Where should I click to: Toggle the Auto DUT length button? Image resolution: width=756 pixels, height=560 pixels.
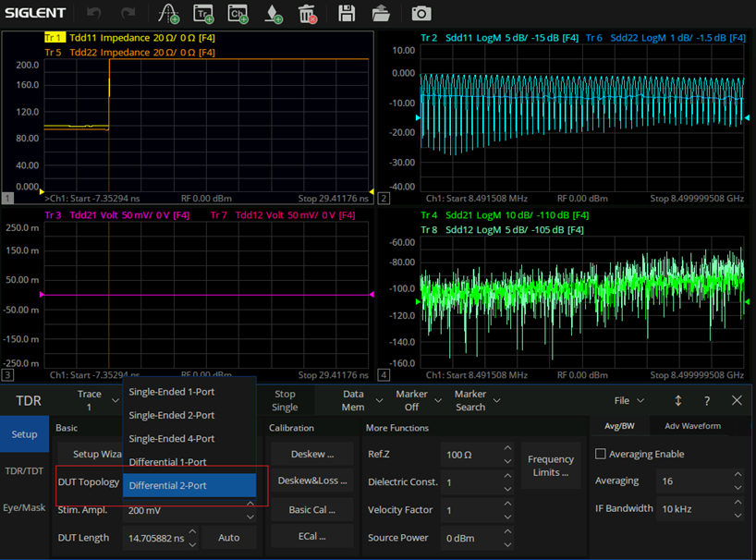(x=229, y=537)
